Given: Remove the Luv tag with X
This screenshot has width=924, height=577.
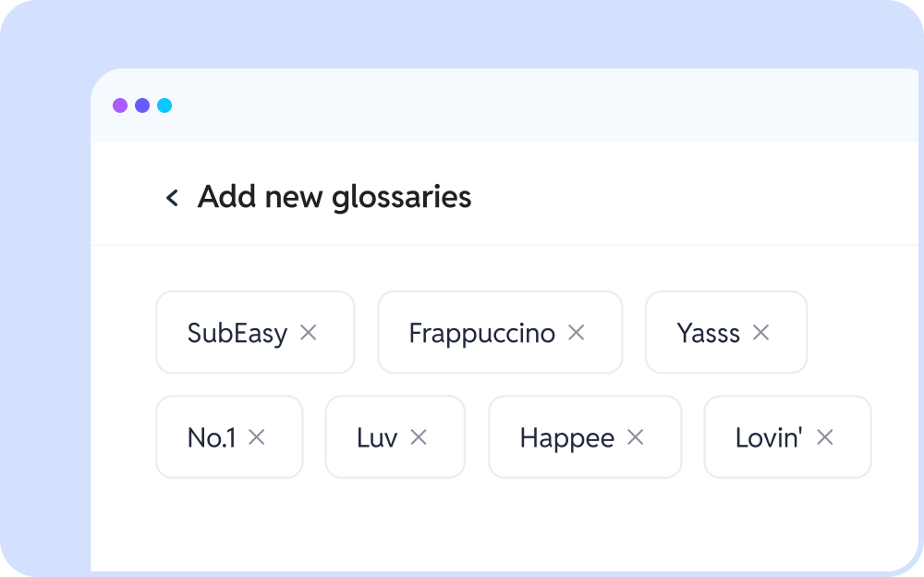Looking at the screenshot, I should tap(419, 437).
